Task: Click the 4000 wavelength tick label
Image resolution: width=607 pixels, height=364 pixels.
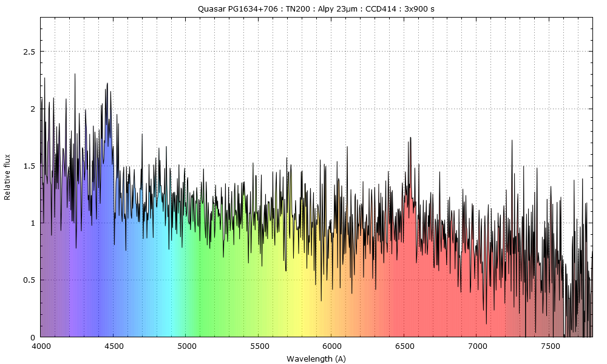Action: [x=41, y=346]
